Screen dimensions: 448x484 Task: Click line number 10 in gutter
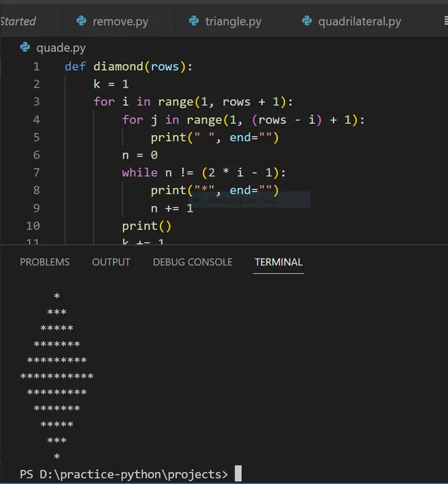pos(33,226)
